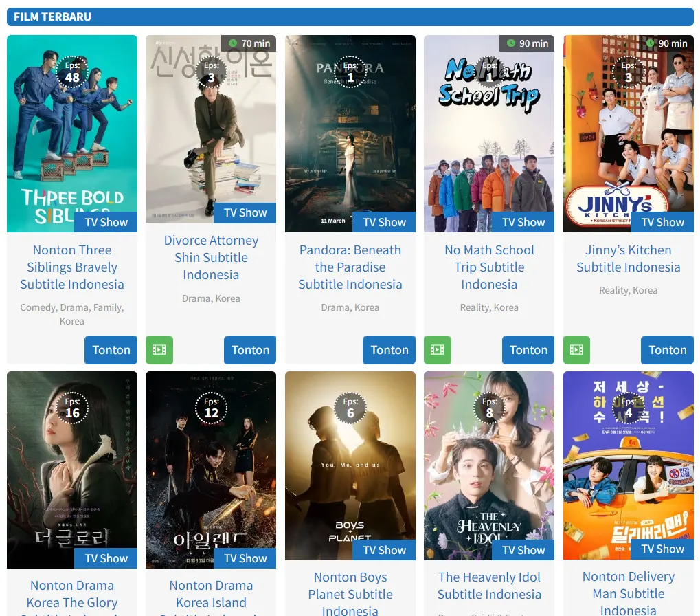Image resolution: width=700 pixels, height=616 pixels.
Task: Click TV Show label on The Glory poster
Action: coord(106,558)
